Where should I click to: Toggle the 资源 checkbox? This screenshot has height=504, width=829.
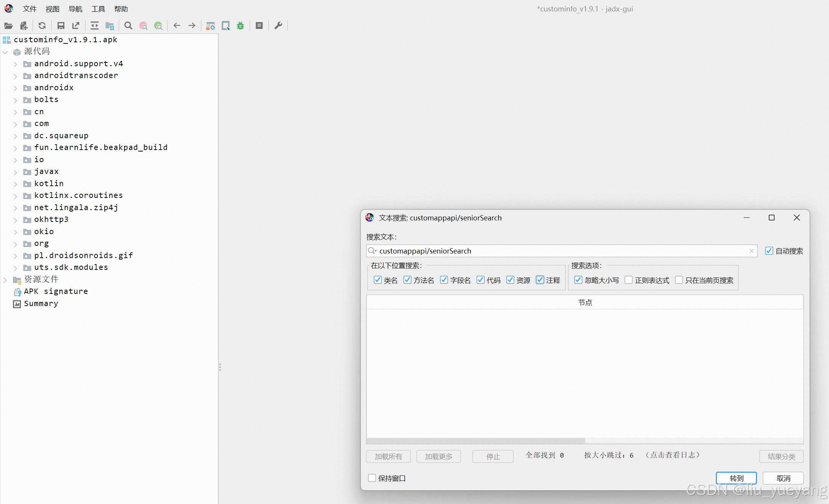pos(510,280)
